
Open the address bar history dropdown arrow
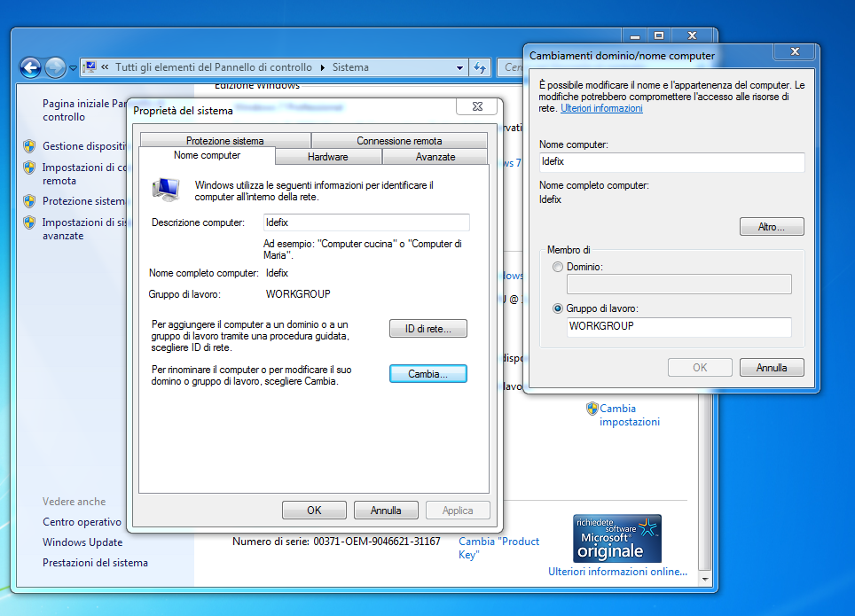tap(459, 67)
